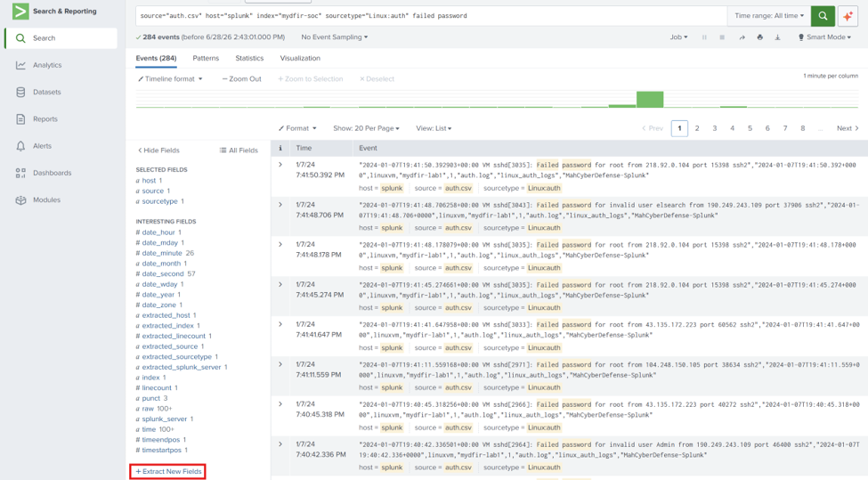Screen dimensions: 868x480
Task: Open the sourcetype selected field
Action: 159,201
